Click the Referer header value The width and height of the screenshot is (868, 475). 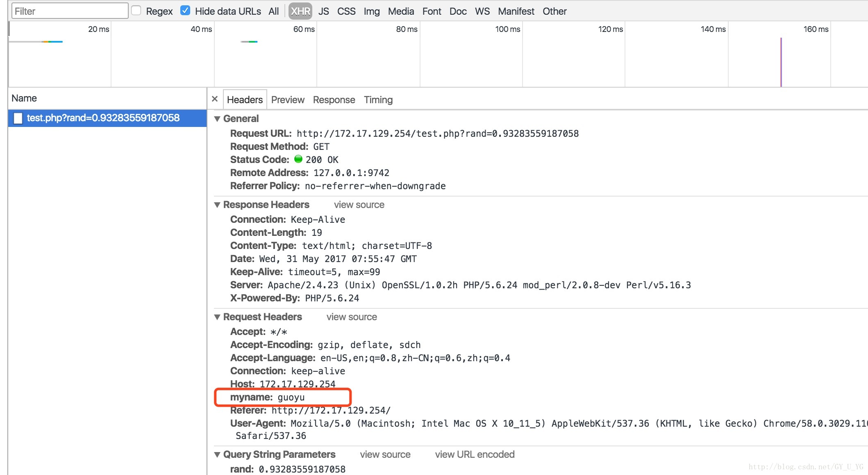point(331,410)
